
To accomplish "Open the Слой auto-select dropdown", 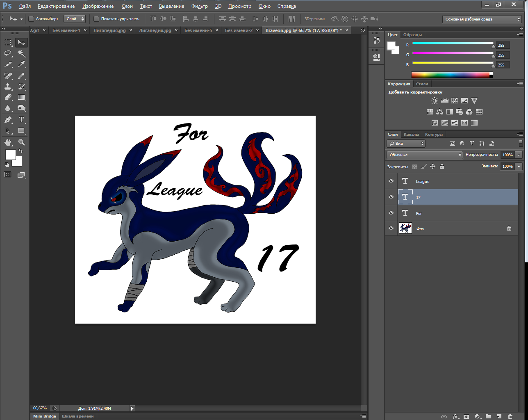I will [75, 19].
